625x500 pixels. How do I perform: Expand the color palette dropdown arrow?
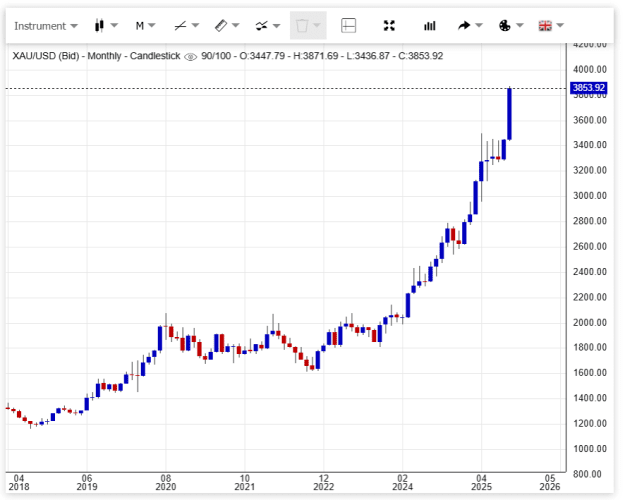[520, 26]
